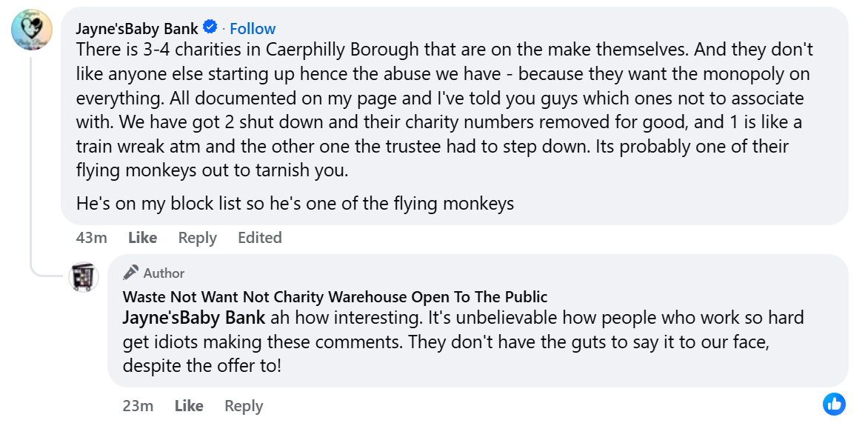868x426 pixels.
Task: View edit history via Edited label
Action: click(x=259, y=238)
